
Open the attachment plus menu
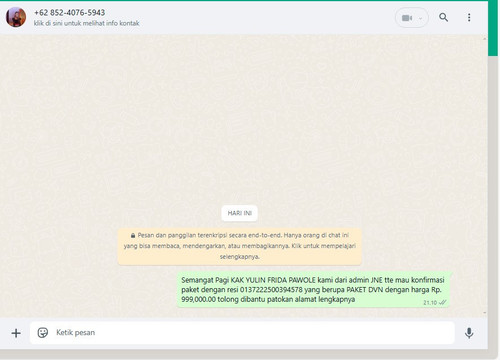16,333
